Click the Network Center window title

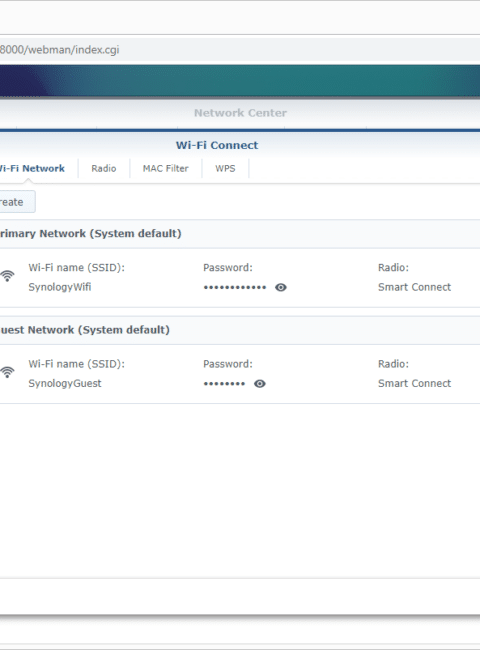[240, 113]
